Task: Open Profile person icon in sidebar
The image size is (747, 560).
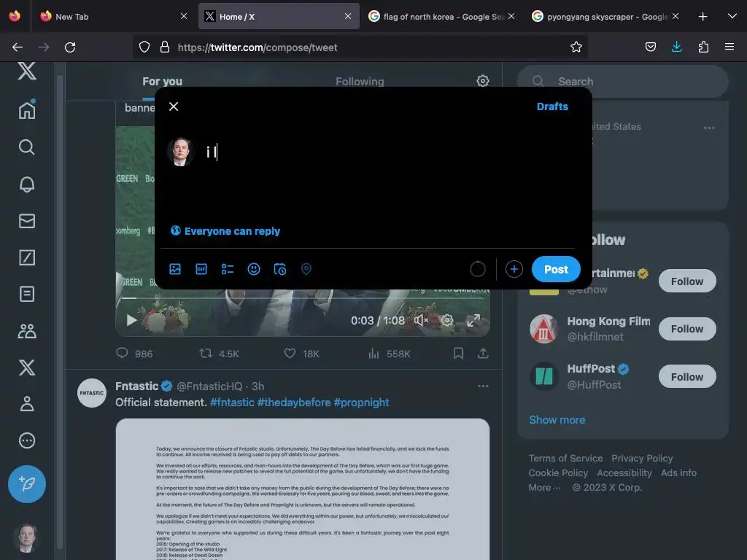Action: [x=27, y=404]
